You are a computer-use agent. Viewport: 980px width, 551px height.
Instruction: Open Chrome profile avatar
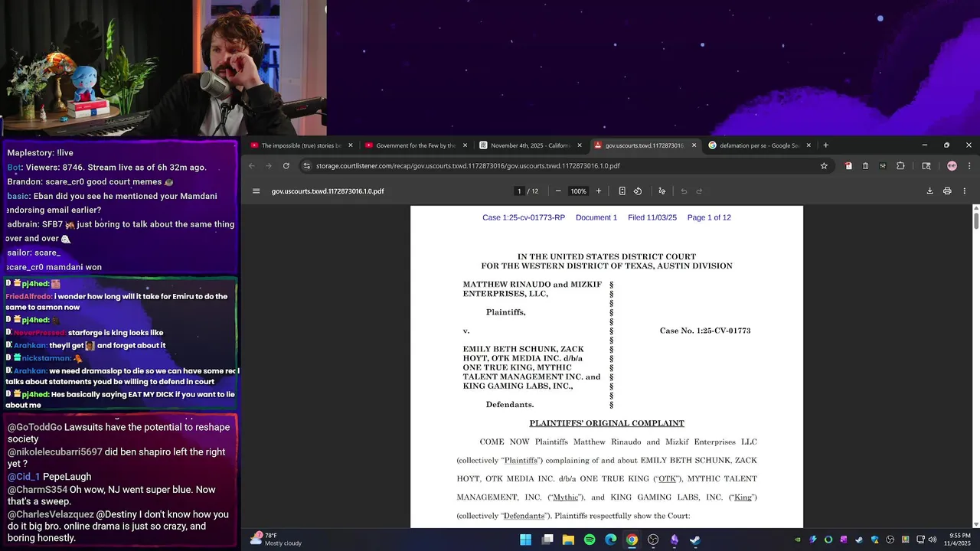tap(952, 166)
